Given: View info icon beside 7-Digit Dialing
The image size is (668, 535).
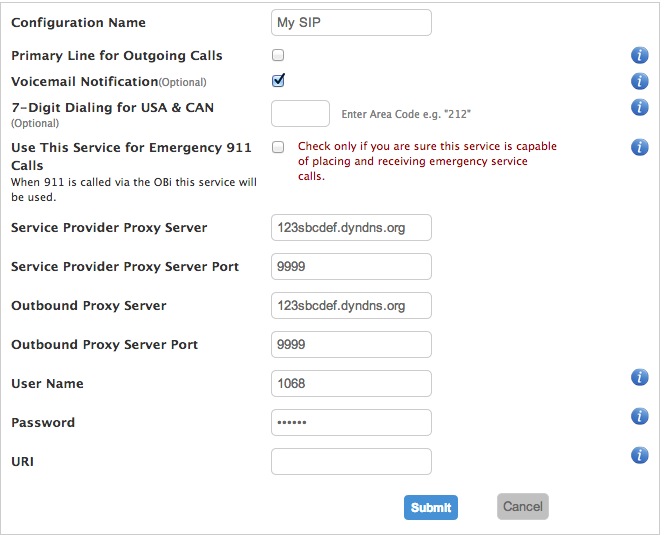Looking at the screenshot, I should (x=639, y=107).
